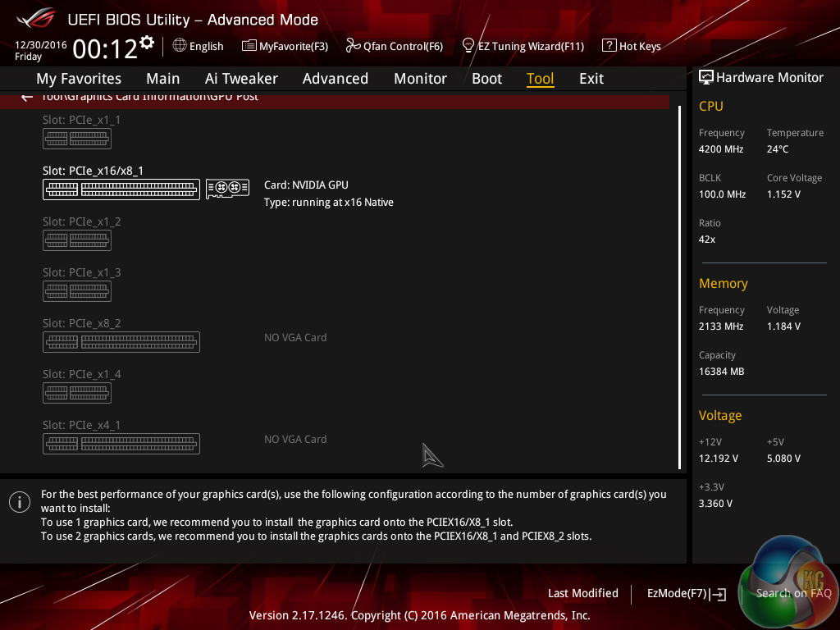
Task: Click the Hot Keys label
Action: pos(640,47)
